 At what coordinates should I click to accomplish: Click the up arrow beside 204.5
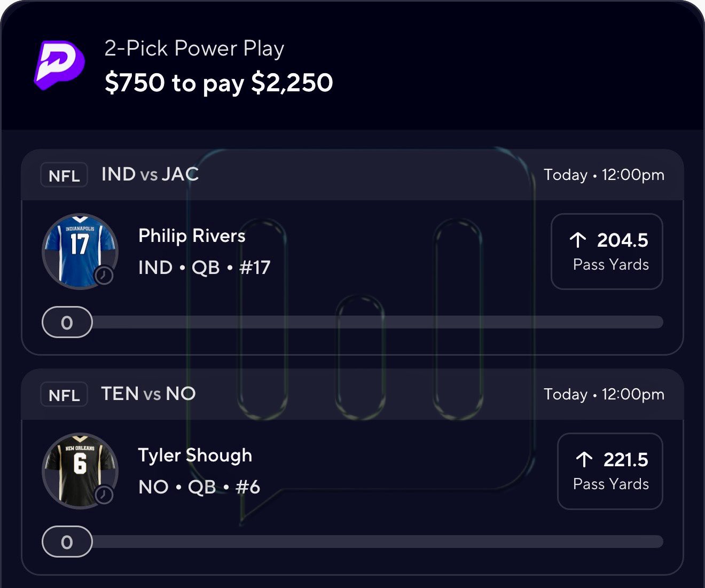tap(578, 240)
